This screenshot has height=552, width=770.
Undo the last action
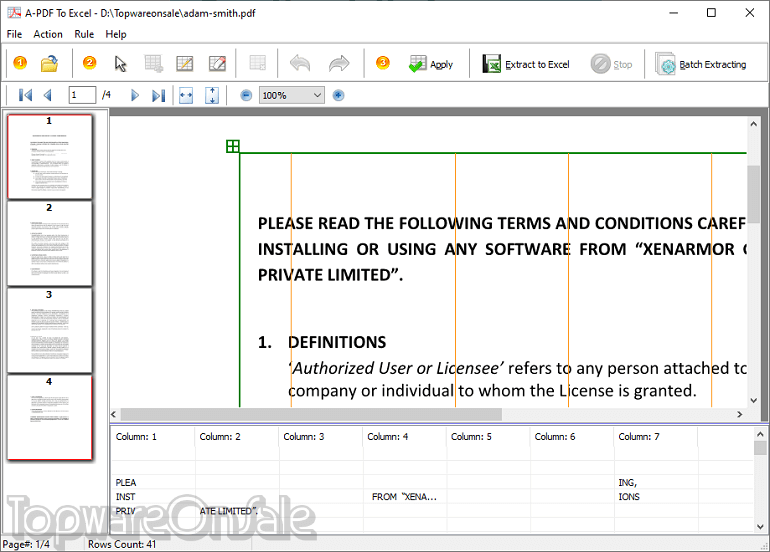coord(300,63)
